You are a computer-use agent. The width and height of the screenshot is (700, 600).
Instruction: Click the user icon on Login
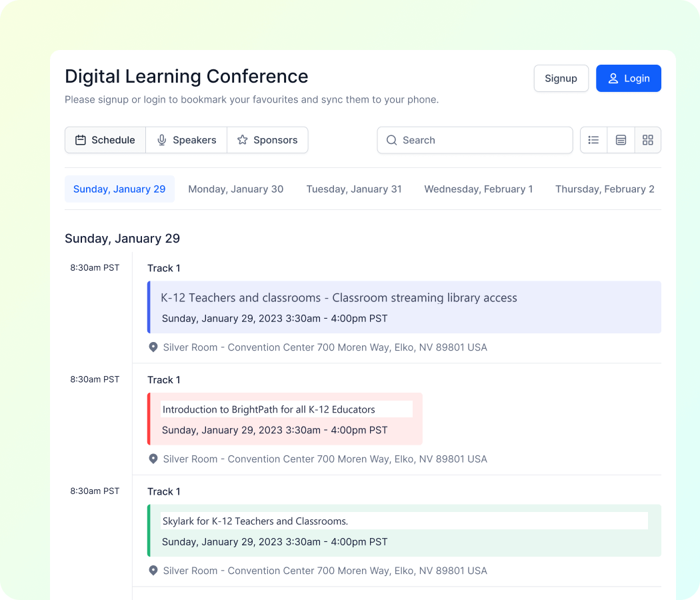[613, 79]
